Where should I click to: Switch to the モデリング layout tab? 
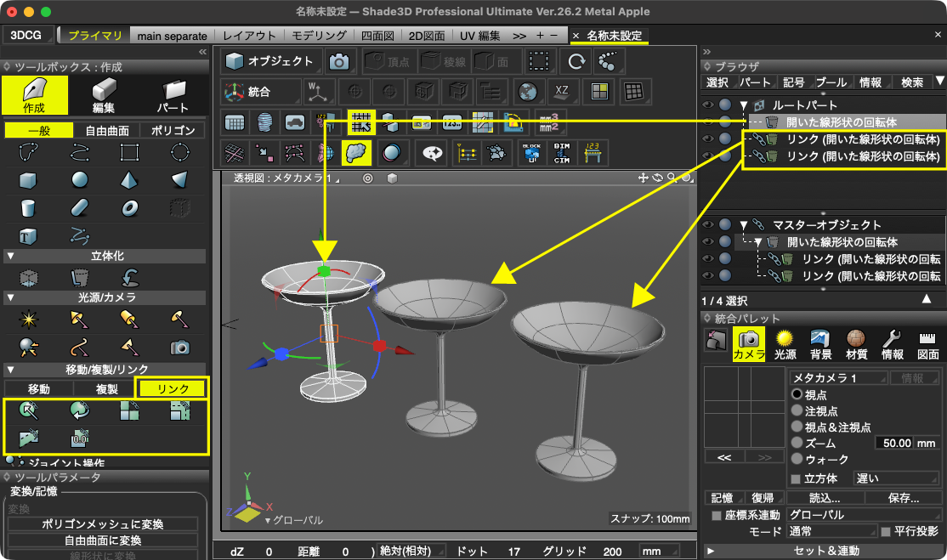pyautogui.click(x=319, y=36)
